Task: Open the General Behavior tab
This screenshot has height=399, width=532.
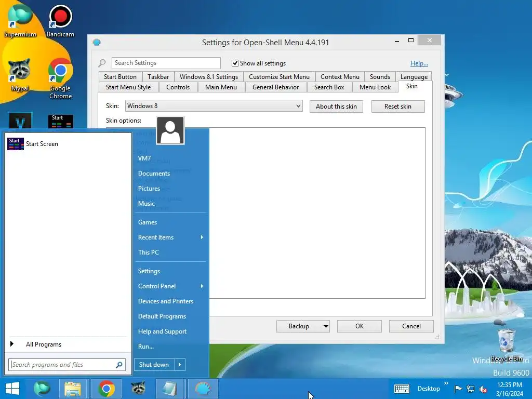Action: [x=275, y=87]
